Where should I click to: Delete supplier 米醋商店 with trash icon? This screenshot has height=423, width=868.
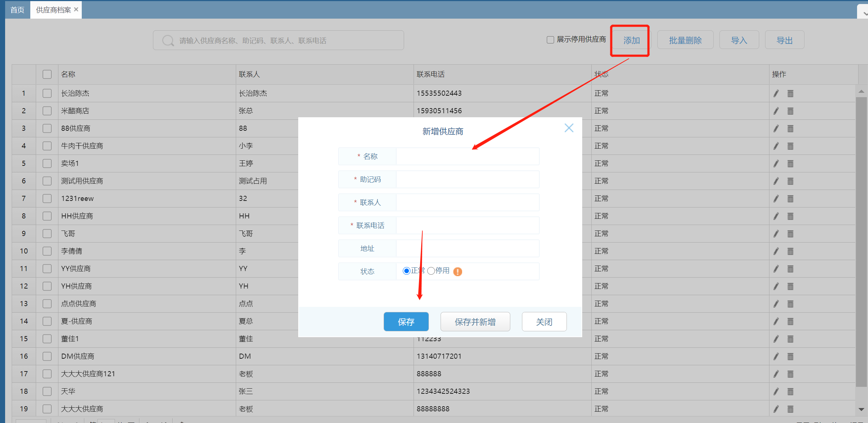(x=790, y=111)
